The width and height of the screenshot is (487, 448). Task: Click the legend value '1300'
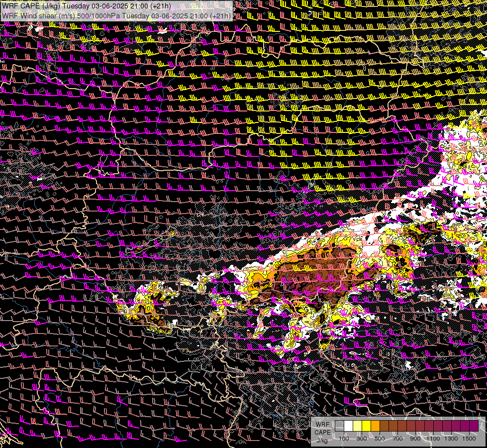pyautogui.click(x=451, y=439)
